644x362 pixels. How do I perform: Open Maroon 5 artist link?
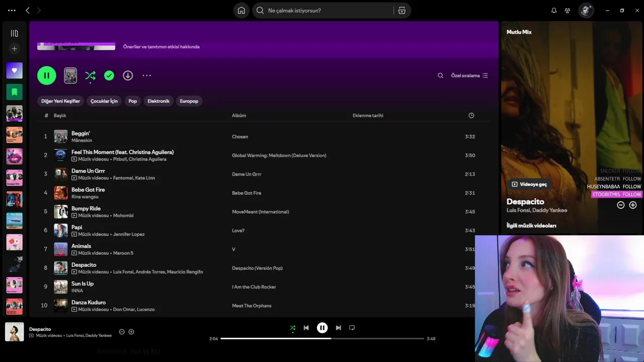click(123, 253)
